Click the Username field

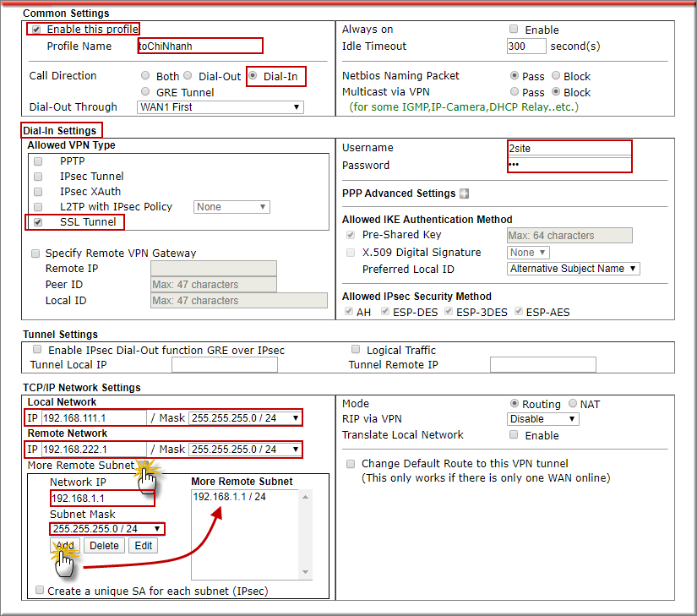pos(569,149)
